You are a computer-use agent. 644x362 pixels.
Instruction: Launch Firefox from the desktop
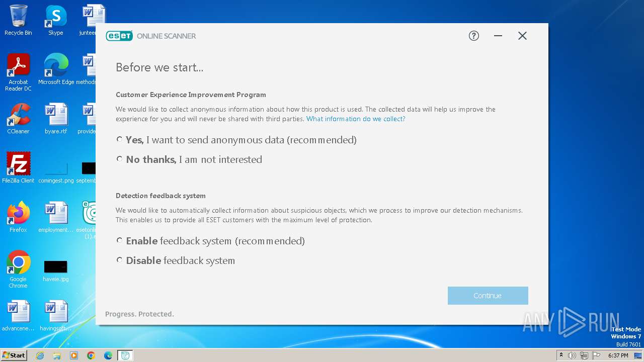pyautogui.click(x=18, y=217)
